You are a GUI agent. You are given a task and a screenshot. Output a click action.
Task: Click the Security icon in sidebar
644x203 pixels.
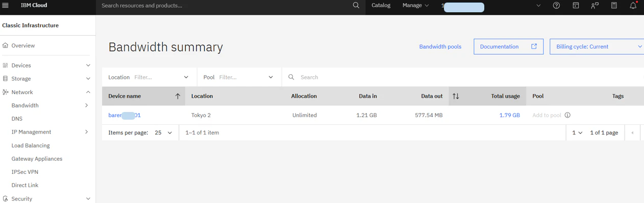[6, 198]
